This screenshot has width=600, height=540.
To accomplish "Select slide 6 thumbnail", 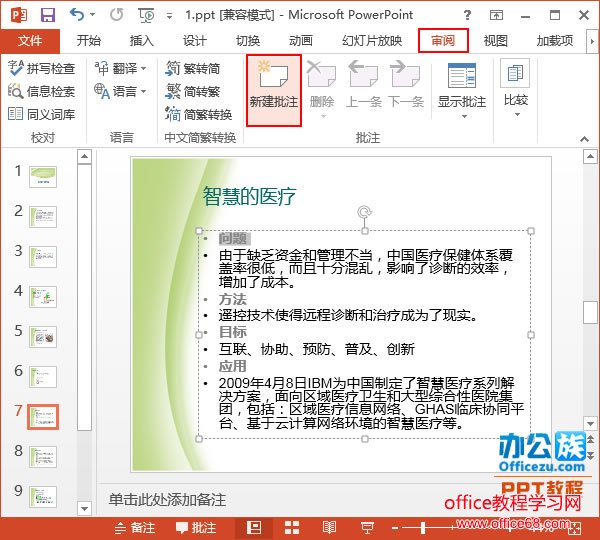I will click(43, 377).
